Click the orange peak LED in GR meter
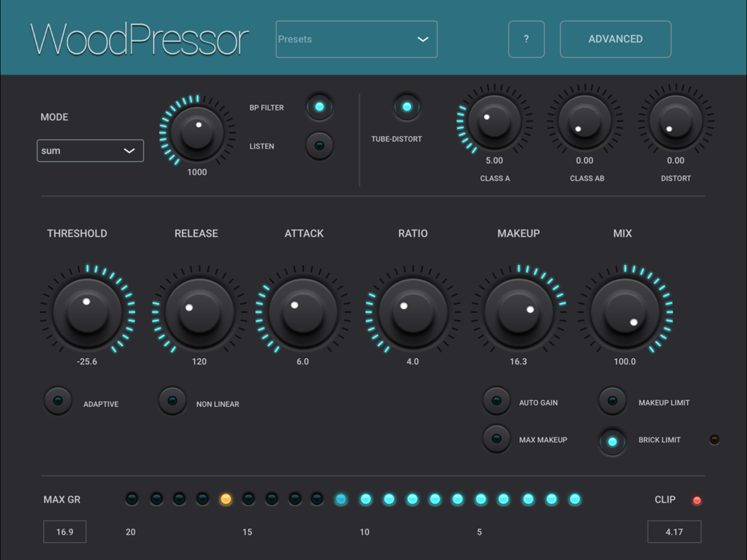The width and height of the screenshot is (747, 560). (226, 499)
